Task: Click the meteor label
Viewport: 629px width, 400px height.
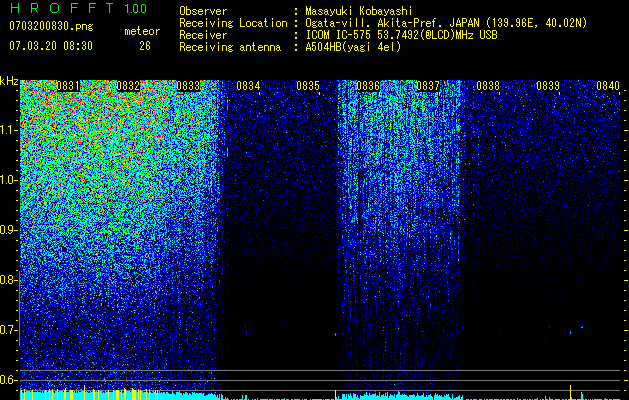Action: pyautogui.click(x=142, y=31)
